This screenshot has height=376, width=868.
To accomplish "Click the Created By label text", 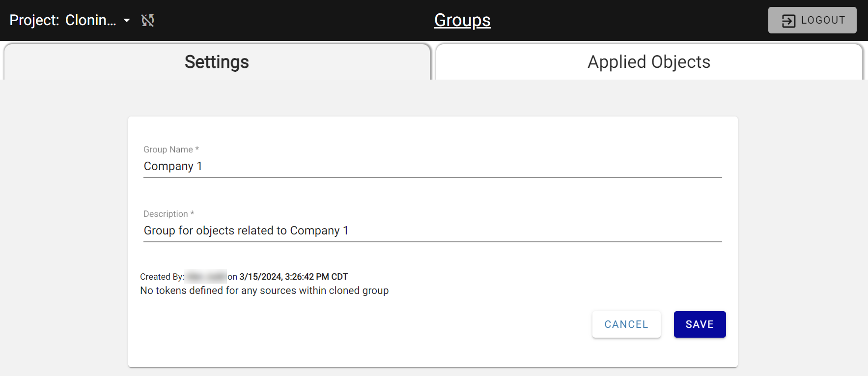I will [x=162, y=277].
